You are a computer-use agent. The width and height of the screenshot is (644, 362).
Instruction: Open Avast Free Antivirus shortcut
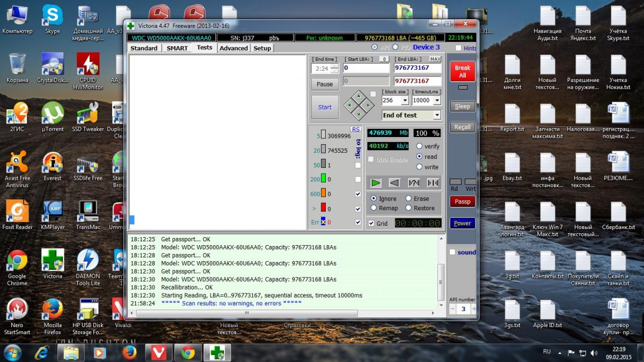[17, 169]
